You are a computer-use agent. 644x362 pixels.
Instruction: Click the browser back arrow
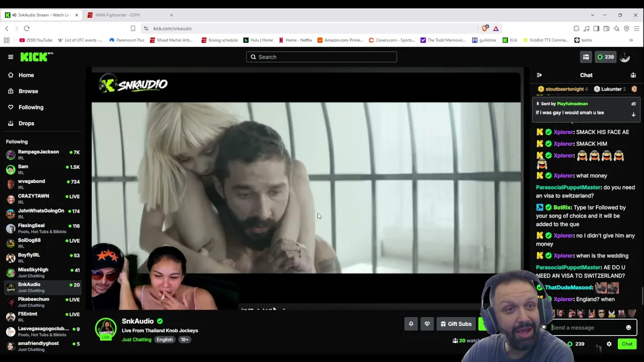(7, 29)
